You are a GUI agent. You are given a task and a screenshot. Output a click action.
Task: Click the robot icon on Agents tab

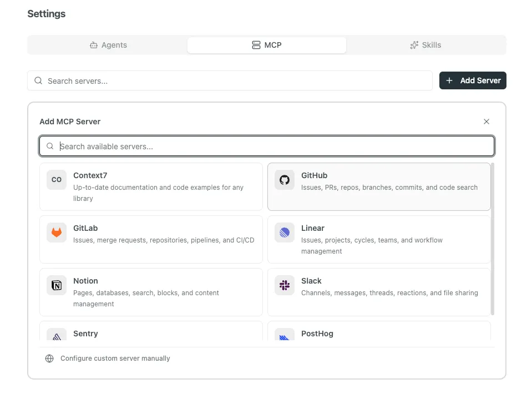[x=94, y=45]
